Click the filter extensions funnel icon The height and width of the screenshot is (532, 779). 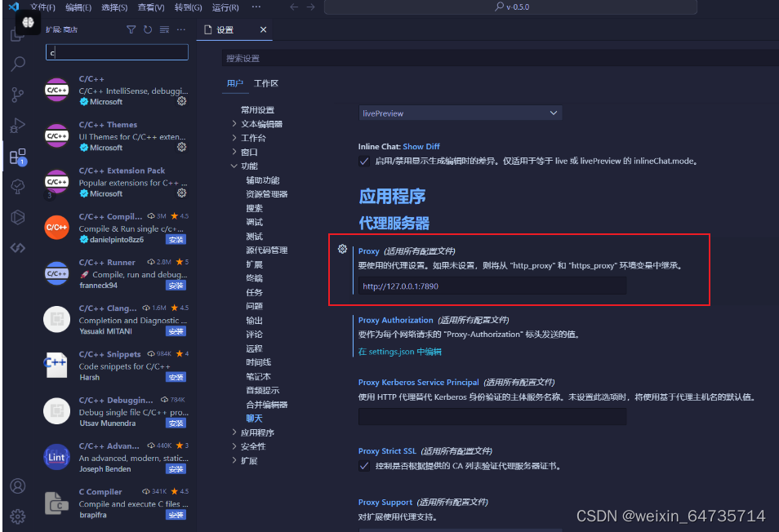pyautogui.click(x=131, y=29)
